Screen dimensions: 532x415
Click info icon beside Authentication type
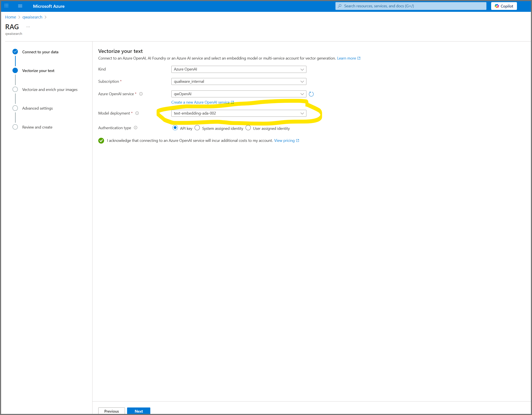(x=136, y=128)
